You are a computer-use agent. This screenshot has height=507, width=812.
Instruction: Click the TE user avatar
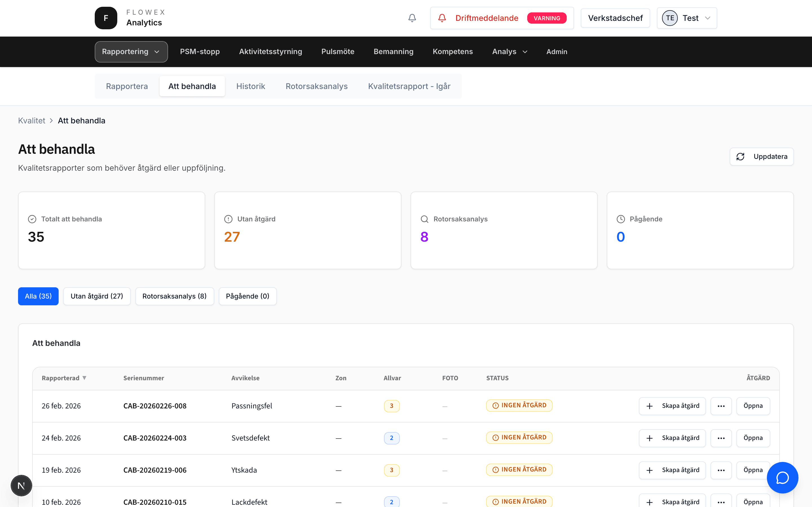click(670, 18)
